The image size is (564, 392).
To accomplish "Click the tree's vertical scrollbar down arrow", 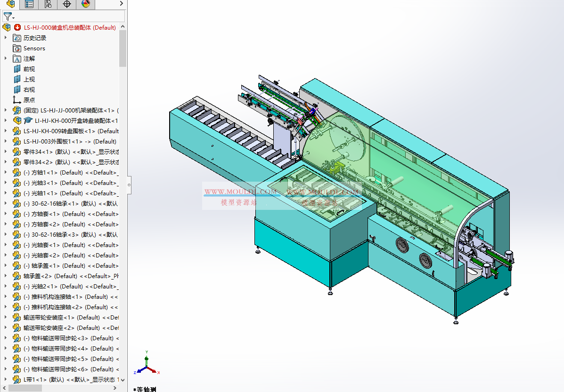I will click(x=123, y=379).
